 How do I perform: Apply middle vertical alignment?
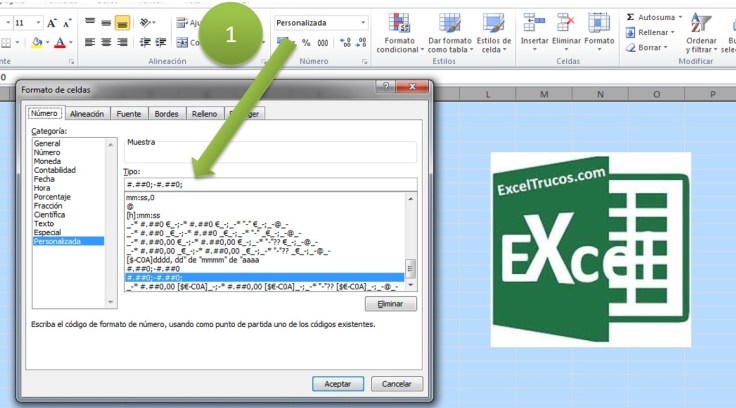[106, 23]
